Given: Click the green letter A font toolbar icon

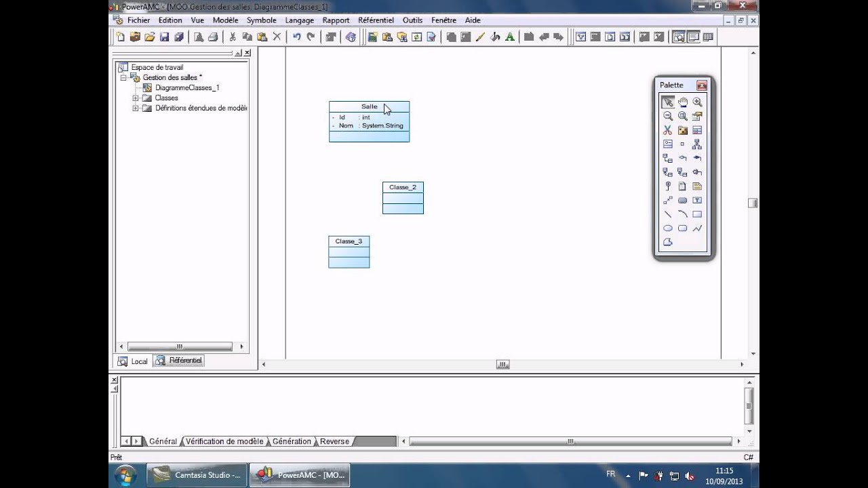Looking at the screenshot, I should point(509,37).
